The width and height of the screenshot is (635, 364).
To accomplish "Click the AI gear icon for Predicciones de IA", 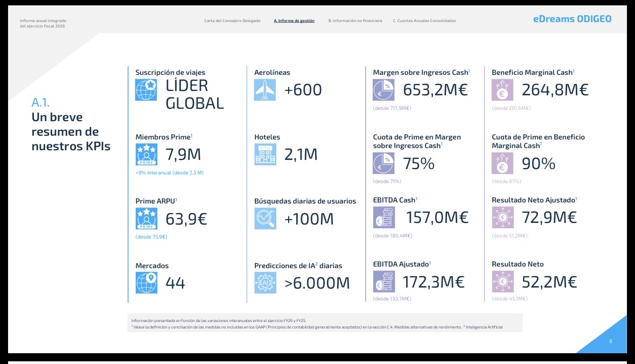I will tap(266, 283).
